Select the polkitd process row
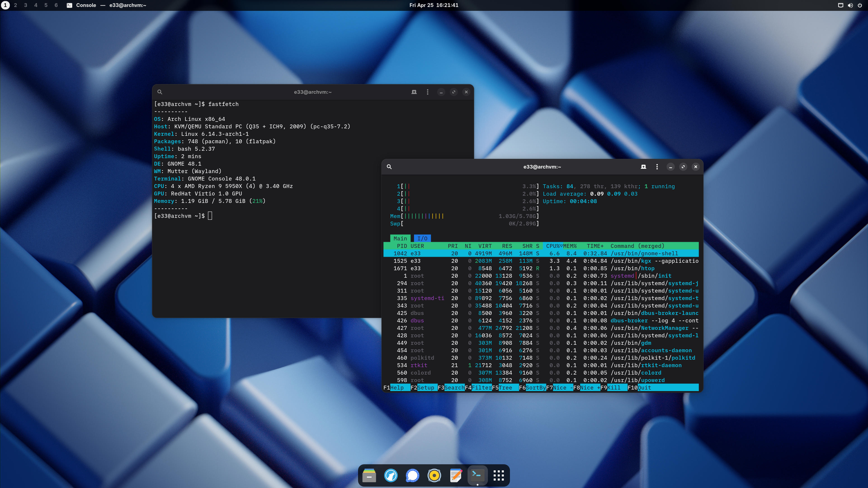This screenshot has height=488, width=868. coord(541,358)
